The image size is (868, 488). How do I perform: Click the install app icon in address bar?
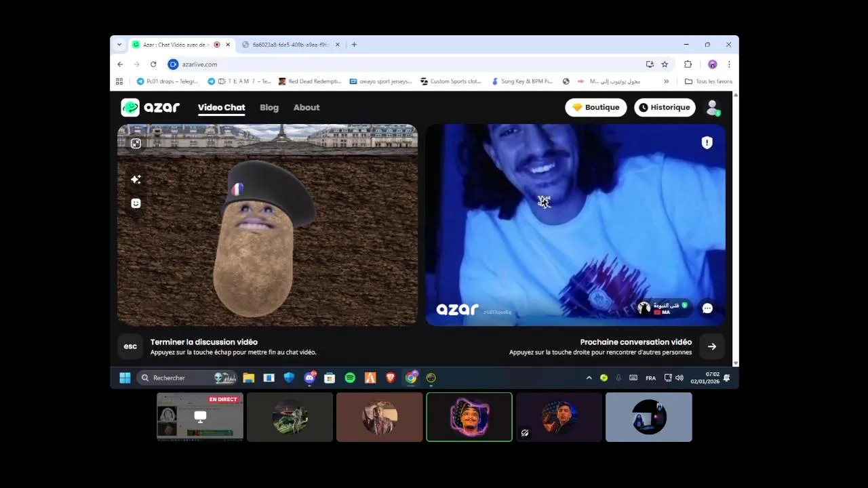tap(650, 64)
